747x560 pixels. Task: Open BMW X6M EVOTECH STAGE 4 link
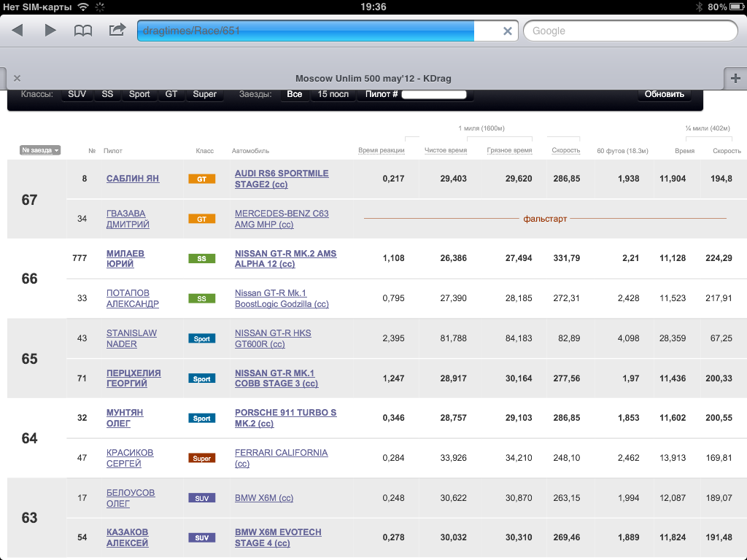[x=278, y=537]
